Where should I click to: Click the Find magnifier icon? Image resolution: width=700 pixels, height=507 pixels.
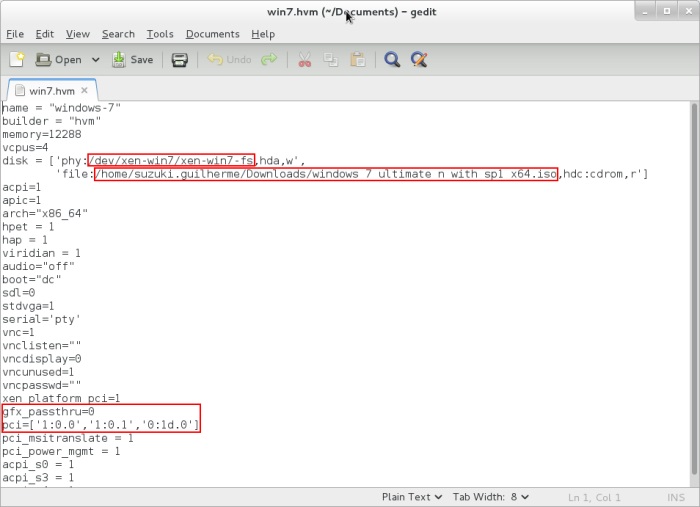[392, 60]
